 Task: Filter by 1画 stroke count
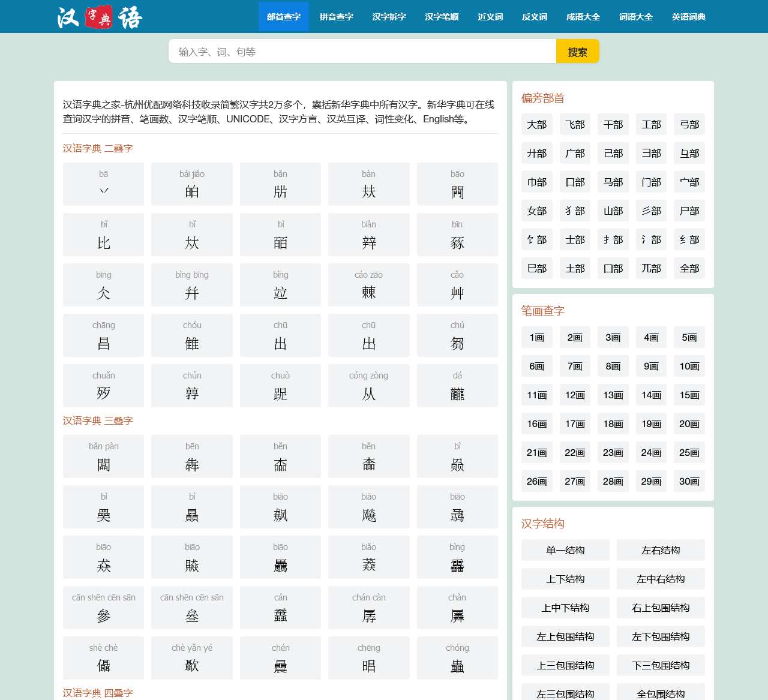(536, 338)
